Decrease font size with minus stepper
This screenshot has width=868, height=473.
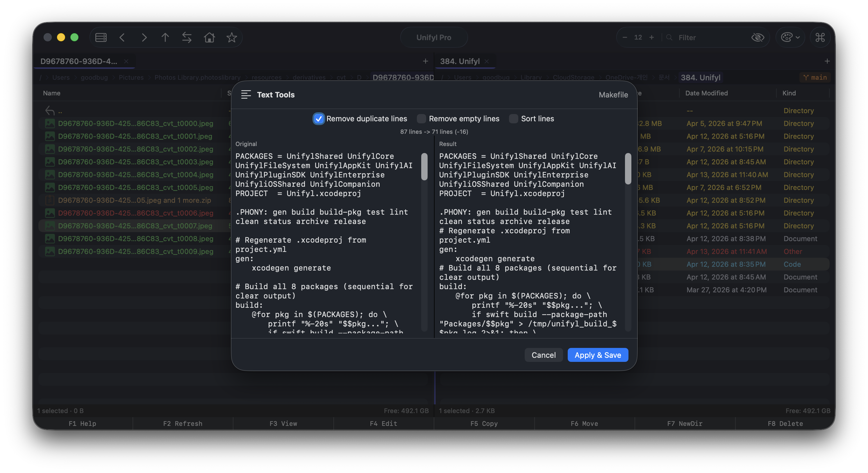pyautogui.click(x=625, y=38)
